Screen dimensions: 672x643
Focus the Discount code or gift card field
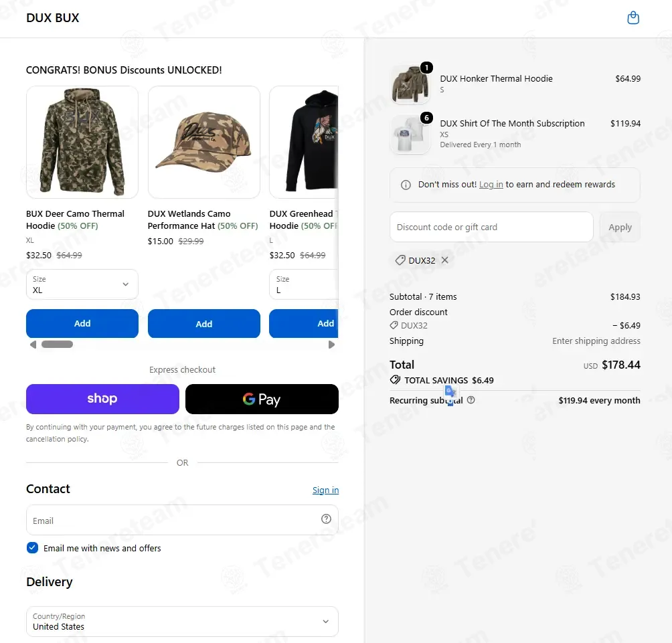click(491, 227)
